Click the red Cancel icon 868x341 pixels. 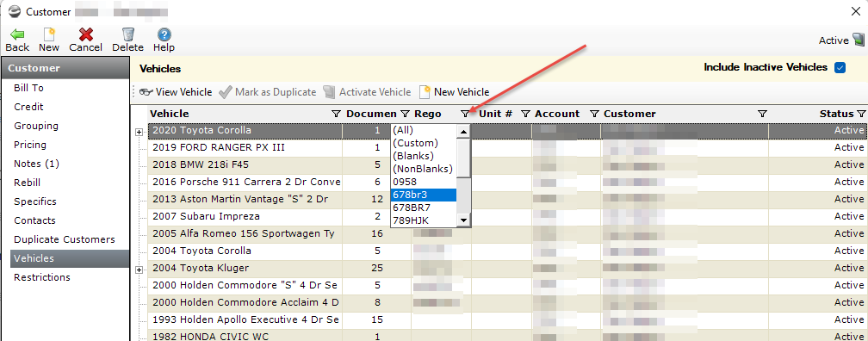click(86, 34)
